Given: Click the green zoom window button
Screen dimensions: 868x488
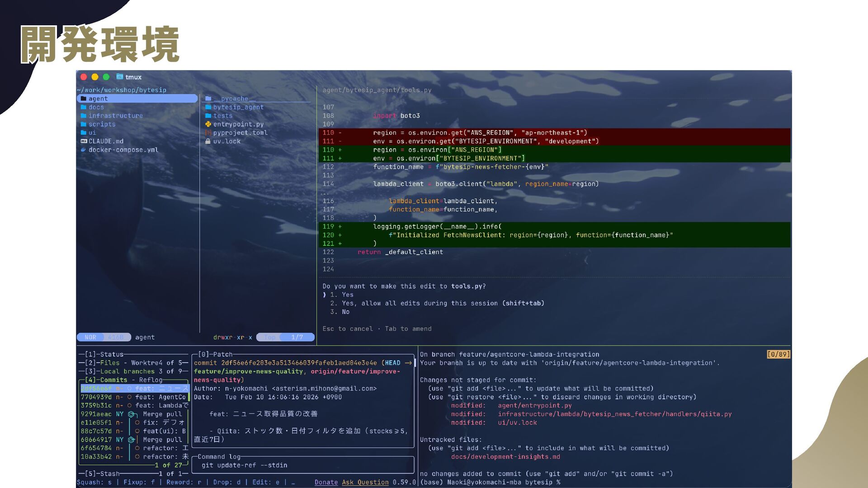Looking at the screenshot, I should point(106,77).
